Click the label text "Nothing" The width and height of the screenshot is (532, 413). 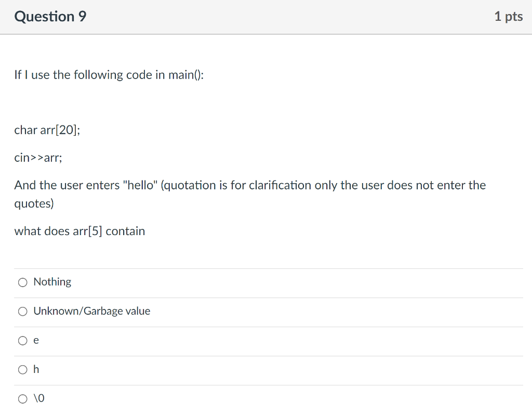click(52, 282)
